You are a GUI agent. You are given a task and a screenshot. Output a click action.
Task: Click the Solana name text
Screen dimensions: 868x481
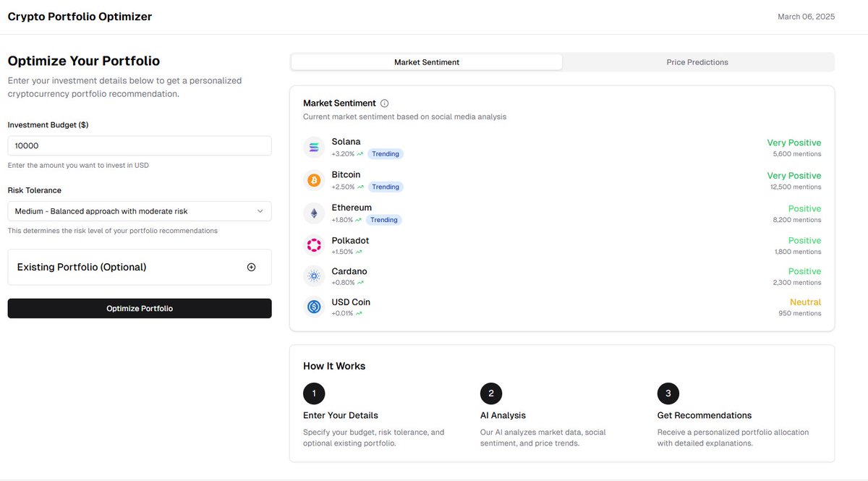(x=346, y=142)
